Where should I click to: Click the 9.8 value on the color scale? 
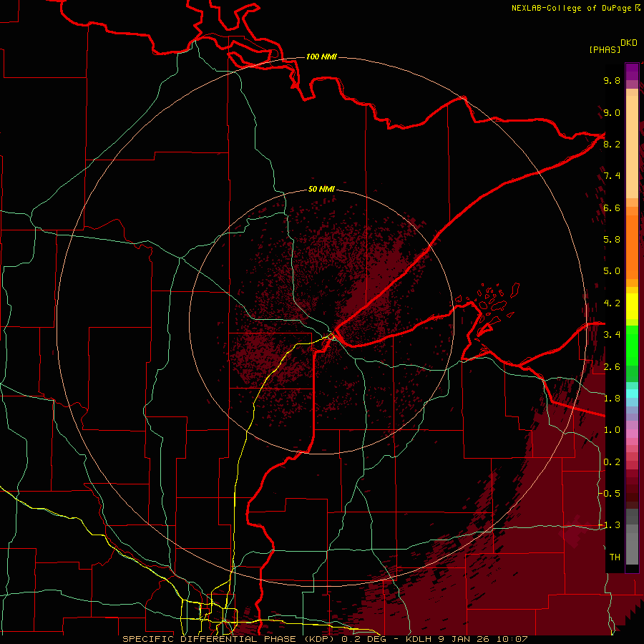pyautogui.click(x=612, y=80)
